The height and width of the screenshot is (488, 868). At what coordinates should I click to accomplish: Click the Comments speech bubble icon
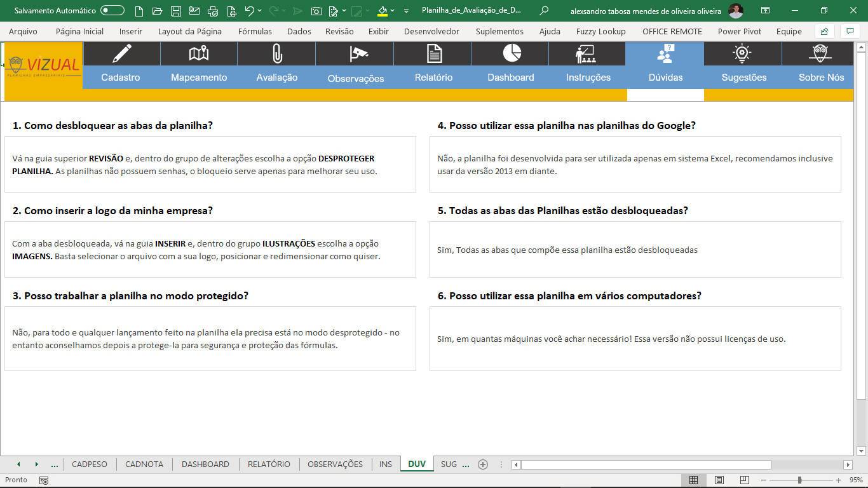tap(850, 31)
